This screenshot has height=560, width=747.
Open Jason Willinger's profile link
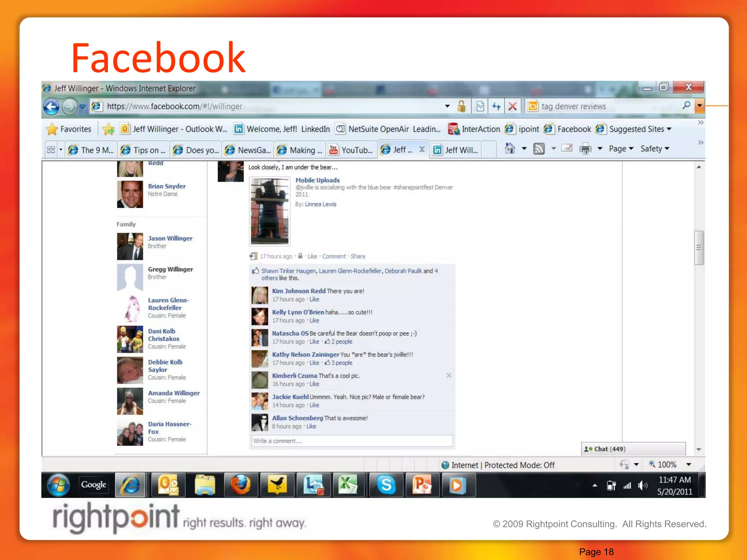[x=170, y=238]
